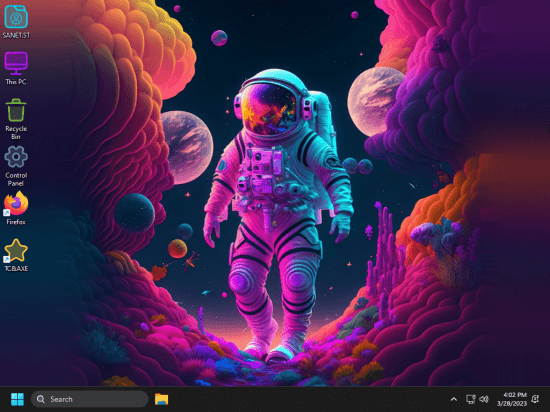Open the Windows Start menu
This screenshot has height=412, width=550.
click(x=17, y=399)
